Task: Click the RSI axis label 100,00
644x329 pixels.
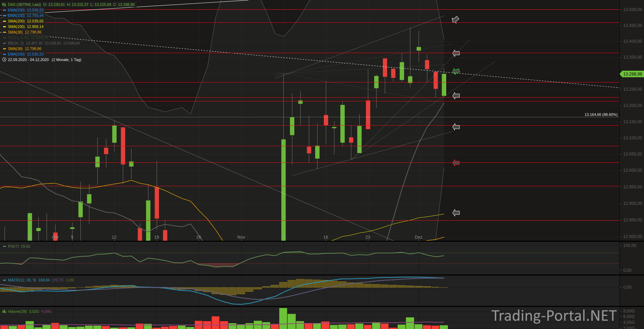Action: point(630,246)
